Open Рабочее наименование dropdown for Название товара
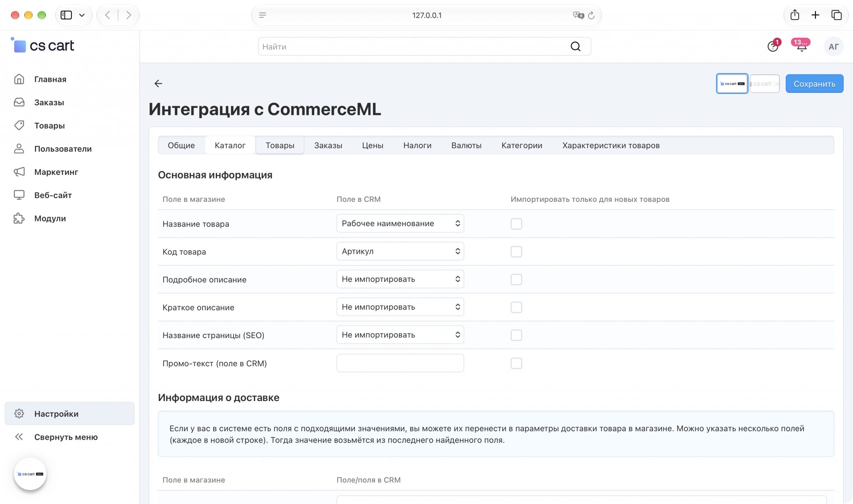 click(x=400, y=224)
